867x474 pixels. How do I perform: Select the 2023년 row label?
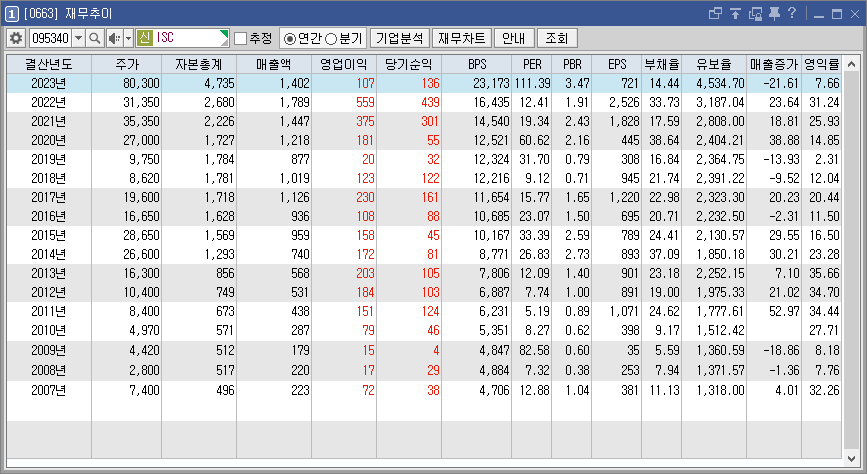click(49, 84)
